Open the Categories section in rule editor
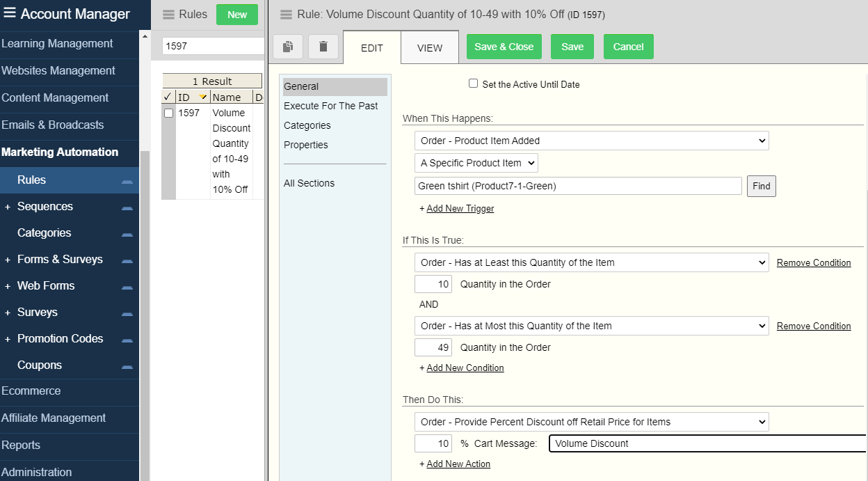This screenshot has height=481, width=868. [307, 125]
